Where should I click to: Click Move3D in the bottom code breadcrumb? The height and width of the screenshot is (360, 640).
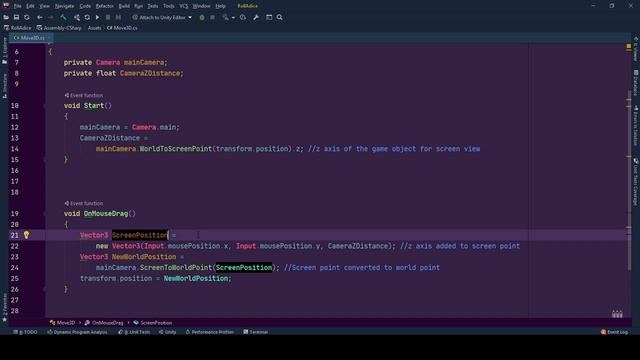pyautogui.click(x=62, y=322)
